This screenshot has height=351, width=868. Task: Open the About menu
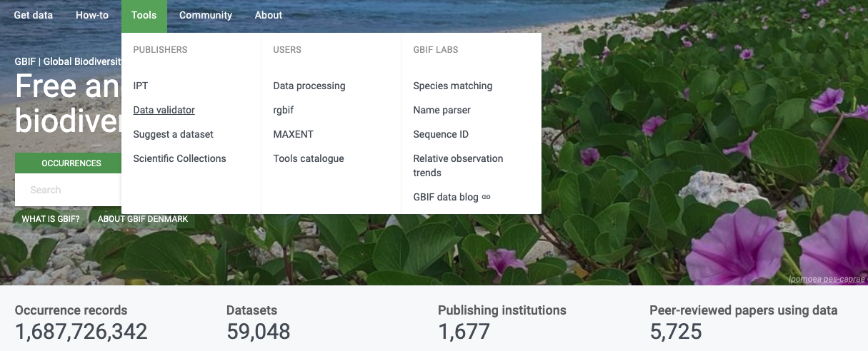point(269,15)
